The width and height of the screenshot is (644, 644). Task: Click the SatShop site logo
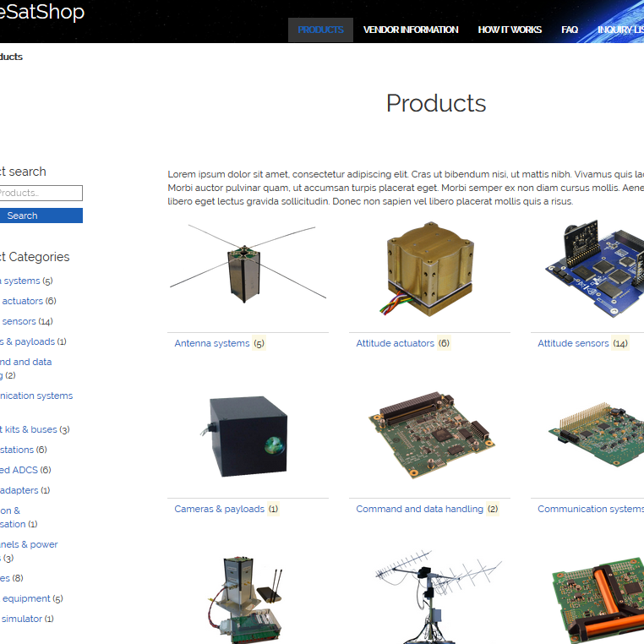(42, 12)
